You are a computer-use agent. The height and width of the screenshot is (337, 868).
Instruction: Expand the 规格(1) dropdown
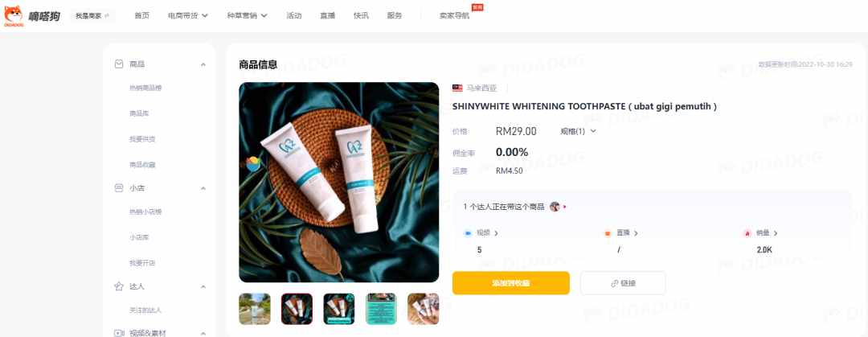pyautogui.click(x=578, y=131)
